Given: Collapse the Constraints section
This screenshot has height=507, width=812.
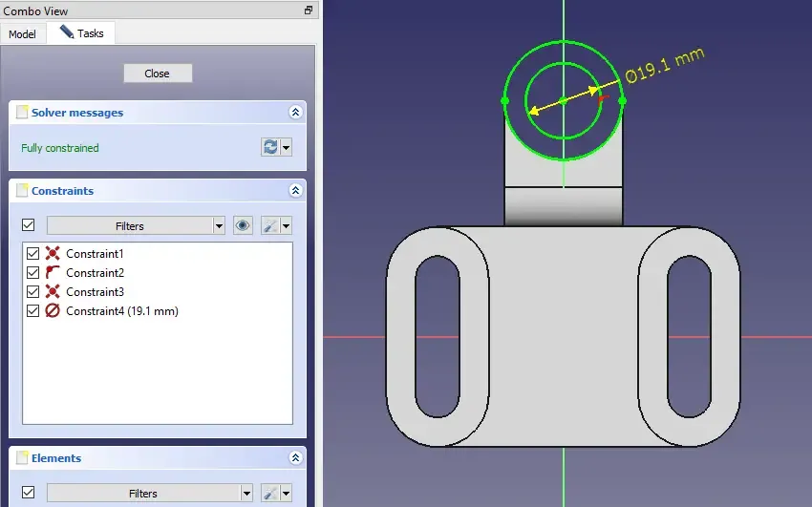Looking at the screenshot, I should (x=295, y=190).
